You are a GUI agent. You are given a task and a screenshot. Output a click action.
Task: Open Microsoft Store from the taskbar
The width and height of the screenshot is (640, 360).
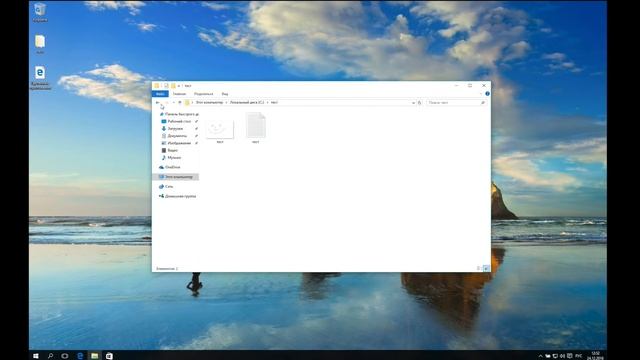pos(109,356)
